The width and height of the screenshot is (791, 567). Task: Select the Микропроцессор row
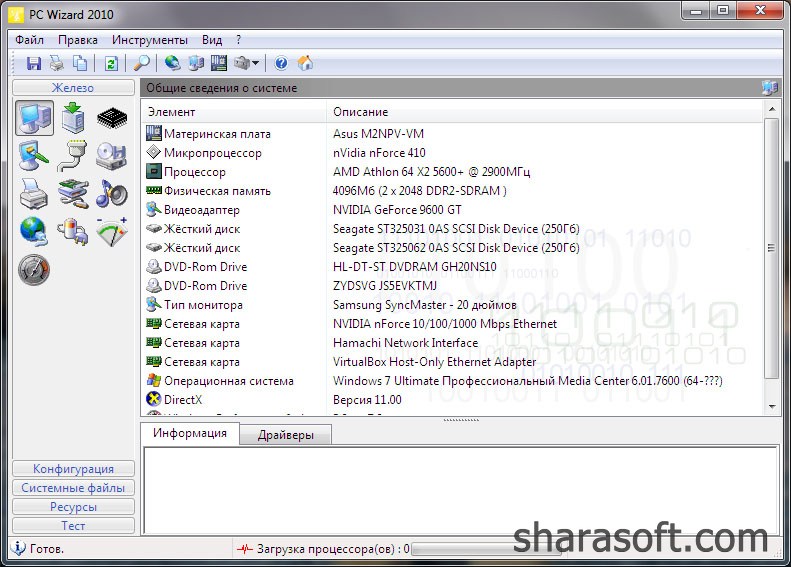click(453, 153)
